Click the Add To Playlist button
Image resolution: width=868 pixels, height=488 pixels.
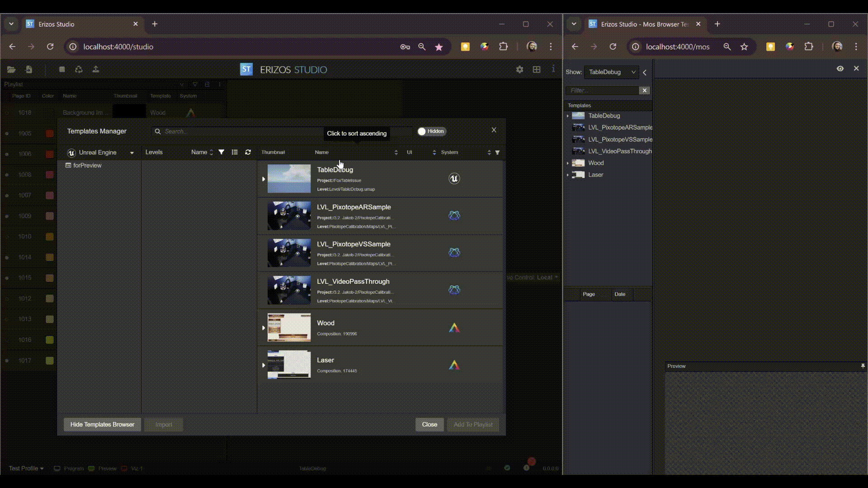click(473, 425)
